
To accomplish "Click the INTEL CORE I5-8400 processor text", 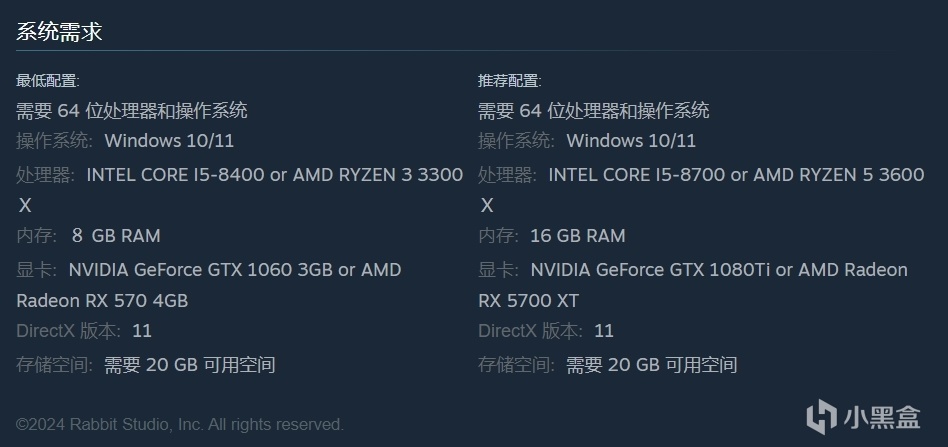I will [176, 175].
